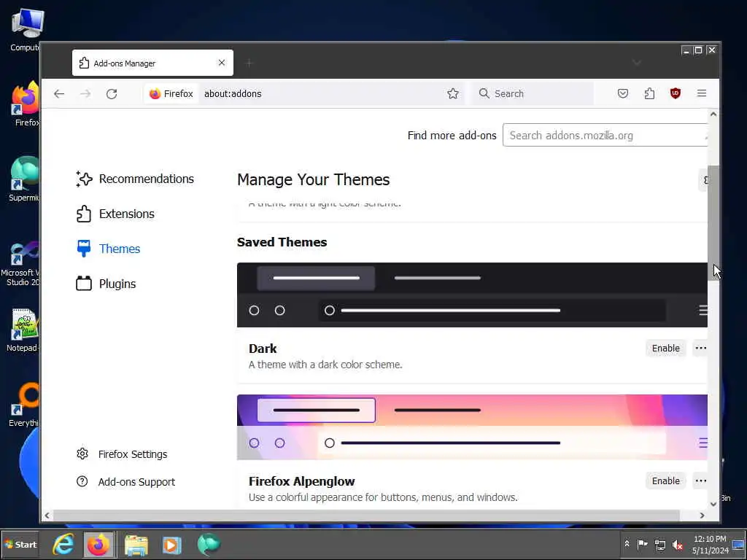This screenshot has width=747, height=560.
Task: Open media player taskbar icon
Action: click(x=171, y=545)
